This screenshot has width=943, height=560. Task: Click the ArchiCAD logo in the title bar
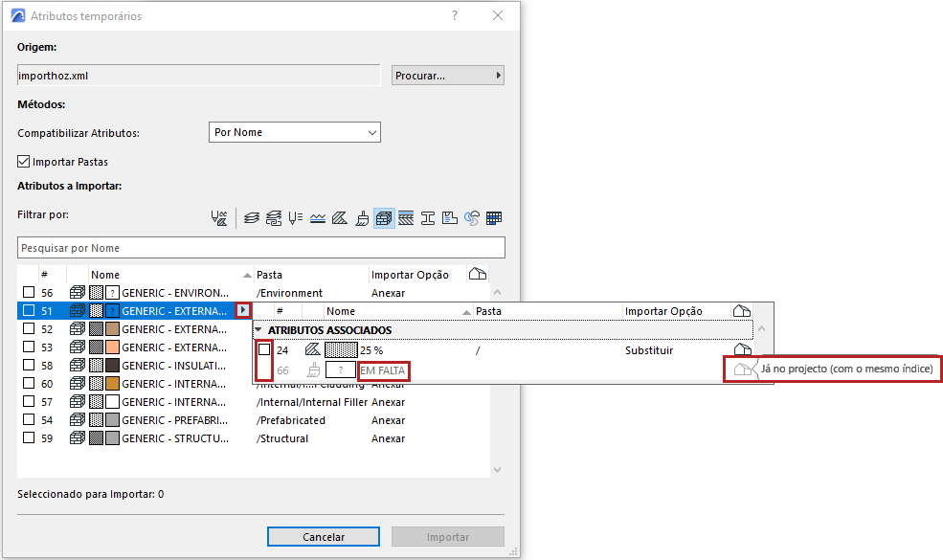18,15
